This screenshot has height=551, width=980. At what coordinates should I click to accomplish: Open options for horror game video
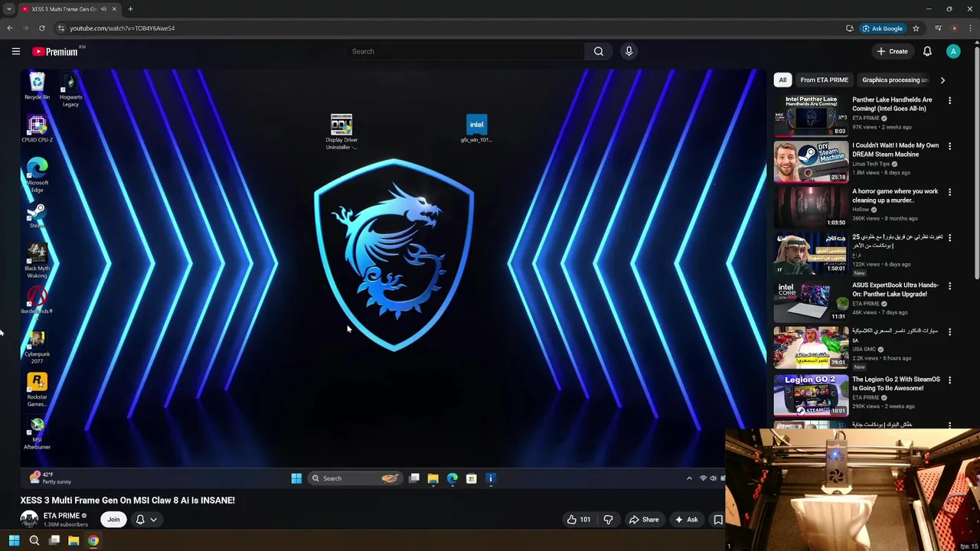tap(949, 192)
